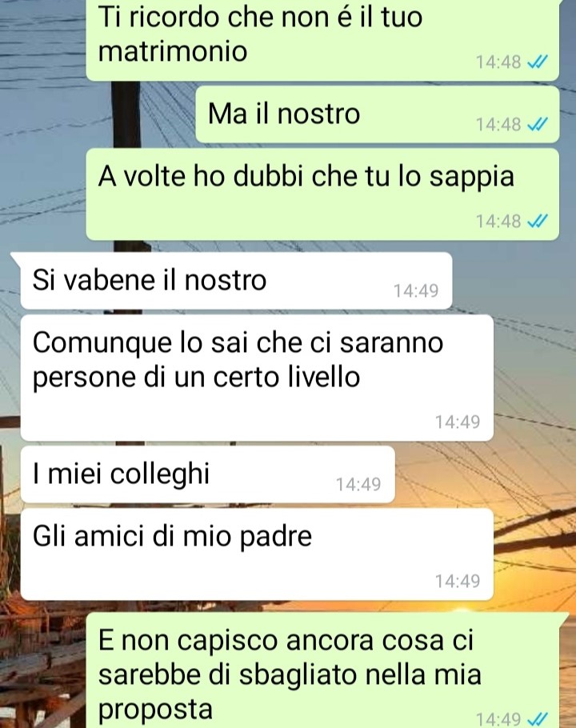576x728 pixels.
Task: Click the 14:48 timestamp beside 'matrimonio'
Action: pos(498,62)
